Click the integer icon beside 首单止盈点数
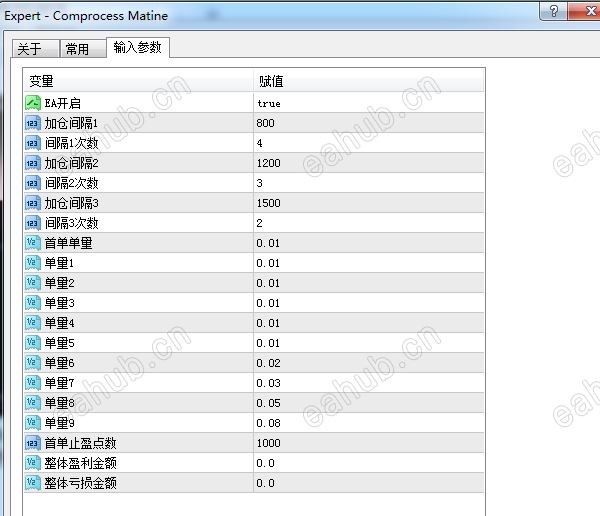 [33, 443]
